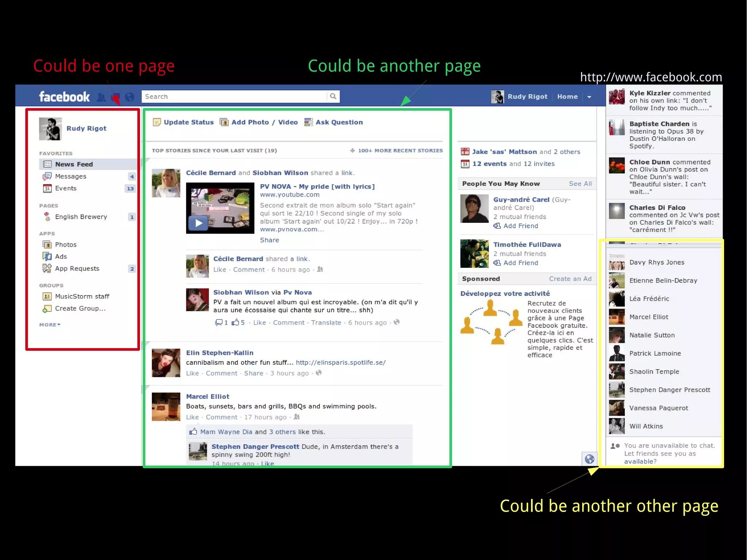
Task: Click Cécile Bernard profile photo on top story
Action: pyautogui.click(x=166, y=183)
